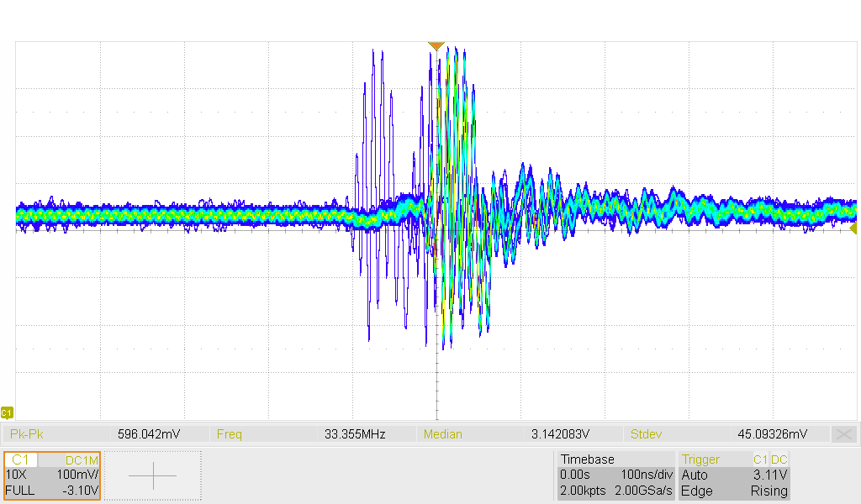The image size is (861, 504).
Task: Click the 596.042mV peak-to-peak value
Action: (x=149, y=434)
